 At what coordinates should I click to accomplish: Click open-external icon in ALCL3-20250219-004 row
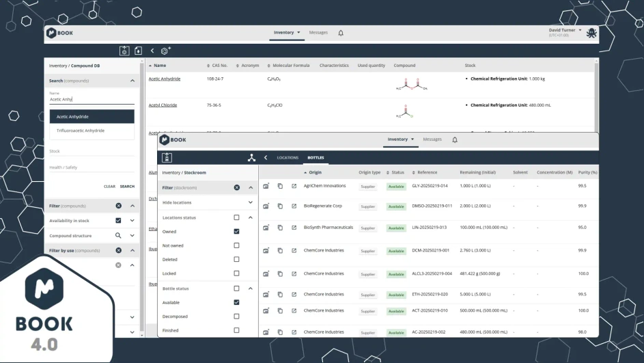(x=294, y=274)
